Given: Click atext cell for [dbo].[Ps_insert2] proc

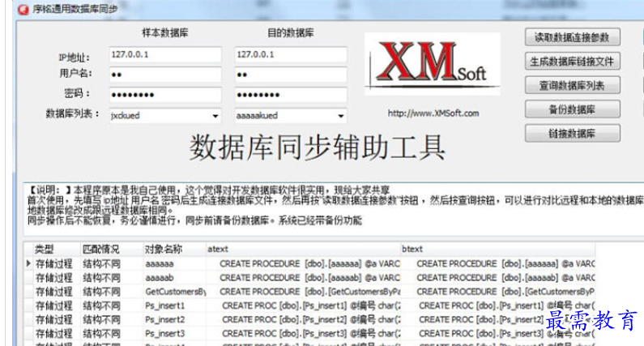Looking at the screenshot, I should [303, 320].
